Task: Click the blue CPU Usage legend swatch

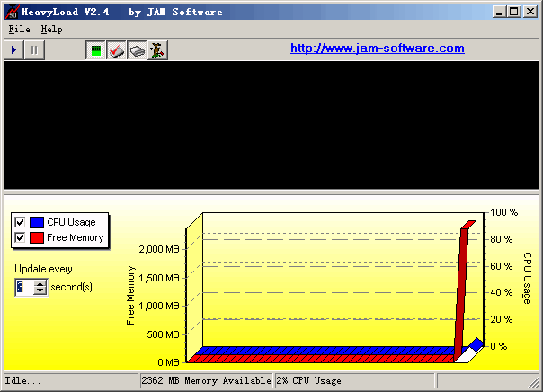Action: pos(37,222)
